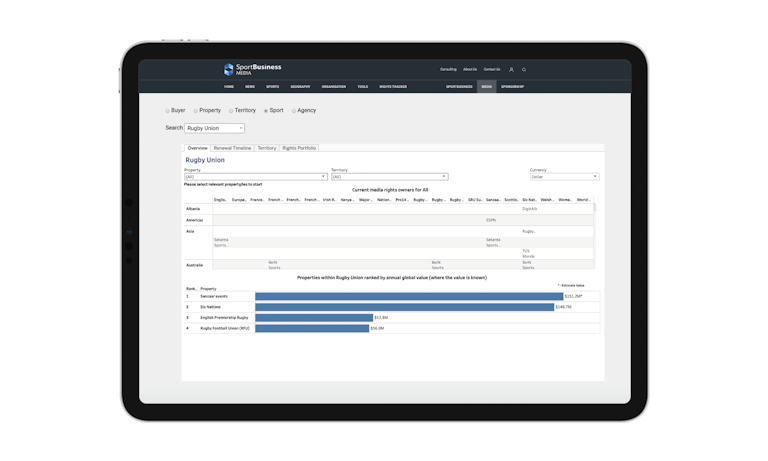Click the TV5 Monde cell
The height and width of the screenshot is (461, 768).
tap(528, 254)
